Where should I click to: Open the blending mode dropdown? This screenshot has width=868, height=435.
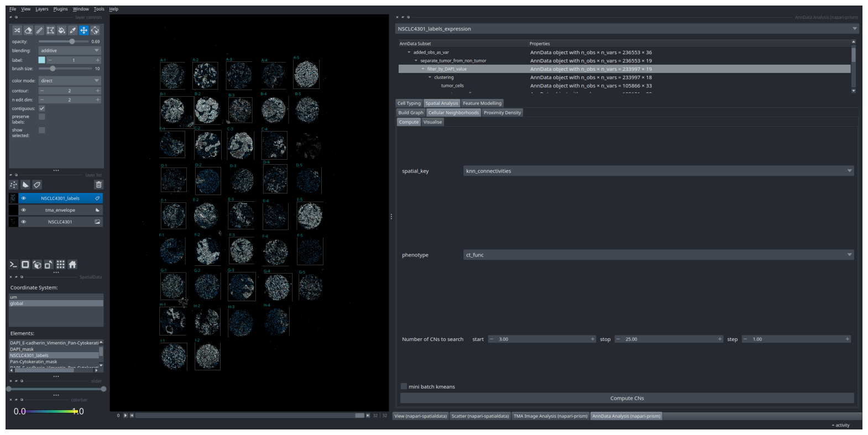pyautogui.click(x=70, y=50)
